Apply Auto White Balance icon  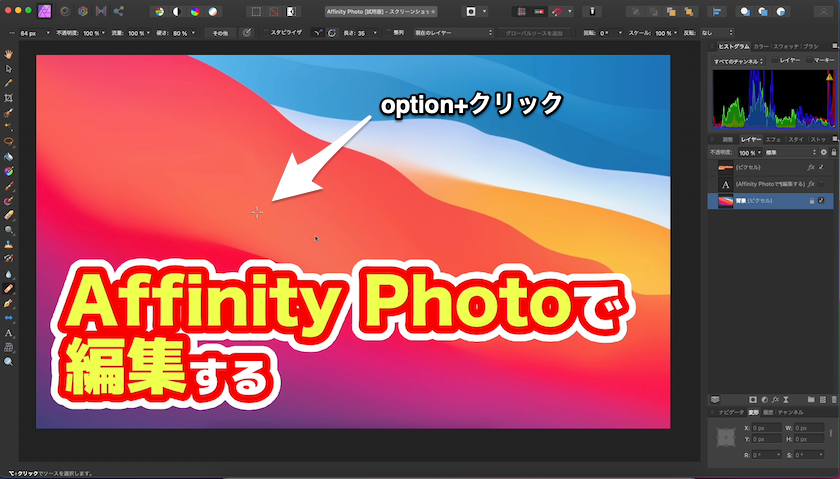click(x=213, y=11)
